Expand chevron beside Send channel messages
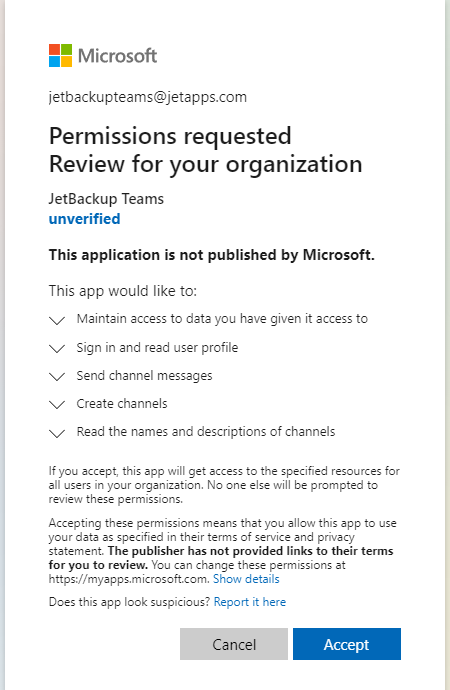This screenshot has width=450, height=690. (x=57, y=377)
